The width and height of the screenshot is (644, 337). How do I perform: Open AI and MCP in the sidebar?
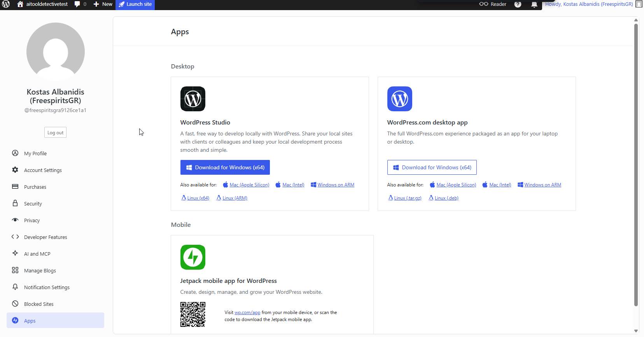(x=55, y=254)
